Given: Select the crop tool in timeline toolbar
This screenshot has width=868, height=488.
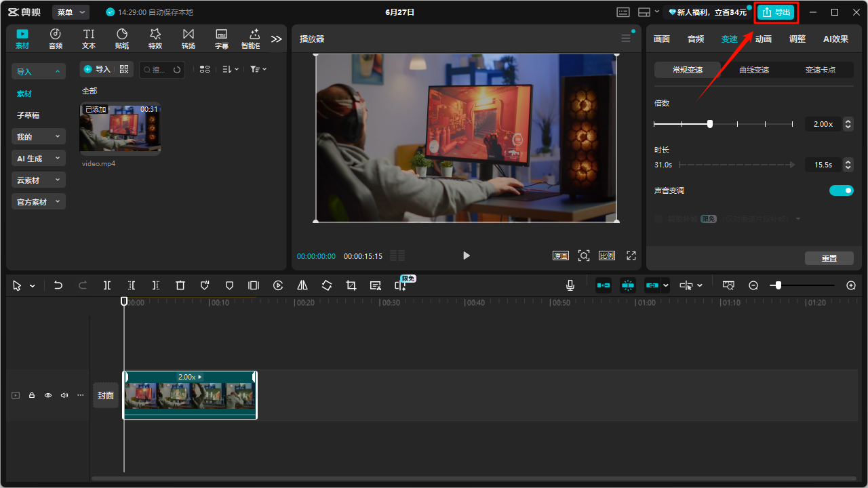Looking at the screenshot, I should [351, 285].
